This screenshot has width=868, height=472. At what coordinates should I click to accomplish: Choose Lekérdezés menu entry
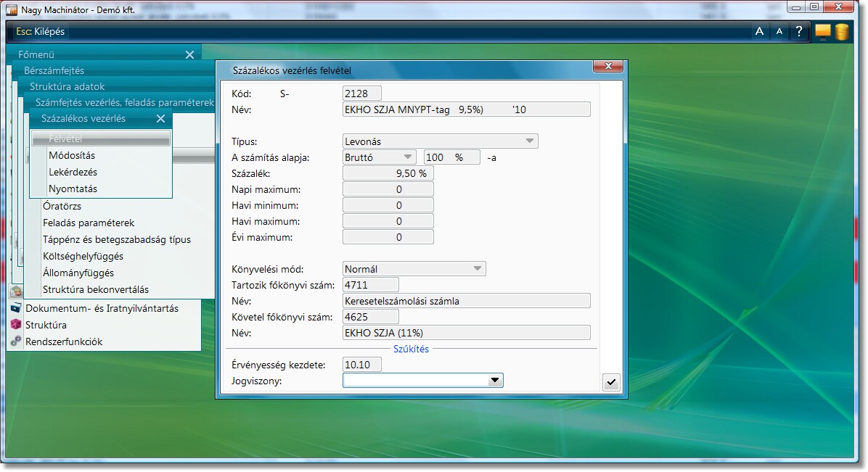(73, 172)
